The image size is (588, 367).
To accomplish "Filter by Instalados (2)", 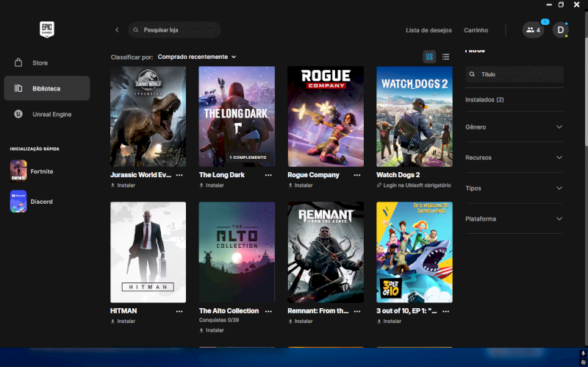I will [x=484, y=99].
